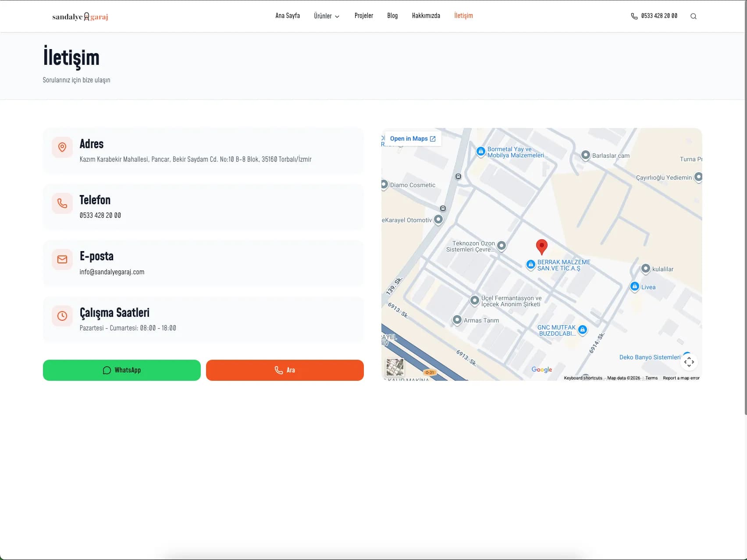This screenshot has height=560, width=747.
Task: Open the Open in Maps link
Action: pyautogui.click(x=413, y=138)
